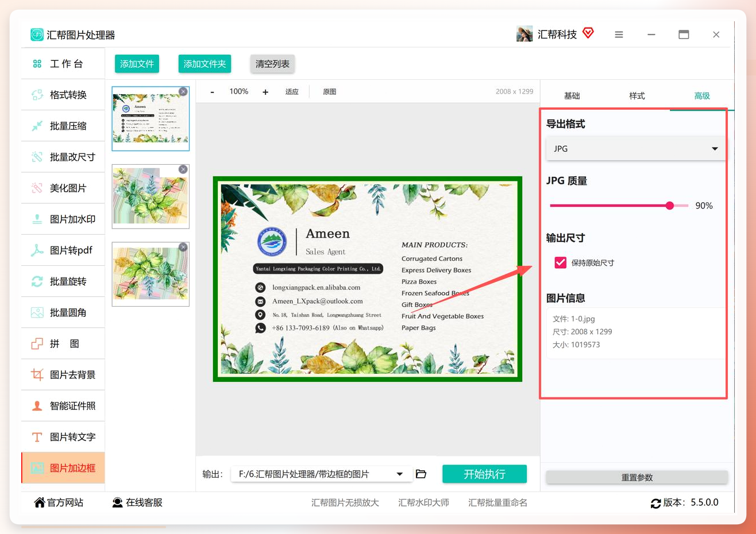This screenshot has width=756, height=534.
Task: Toggle the 保持原始尺寸 checkbox
Action: [x=560, y=262]
